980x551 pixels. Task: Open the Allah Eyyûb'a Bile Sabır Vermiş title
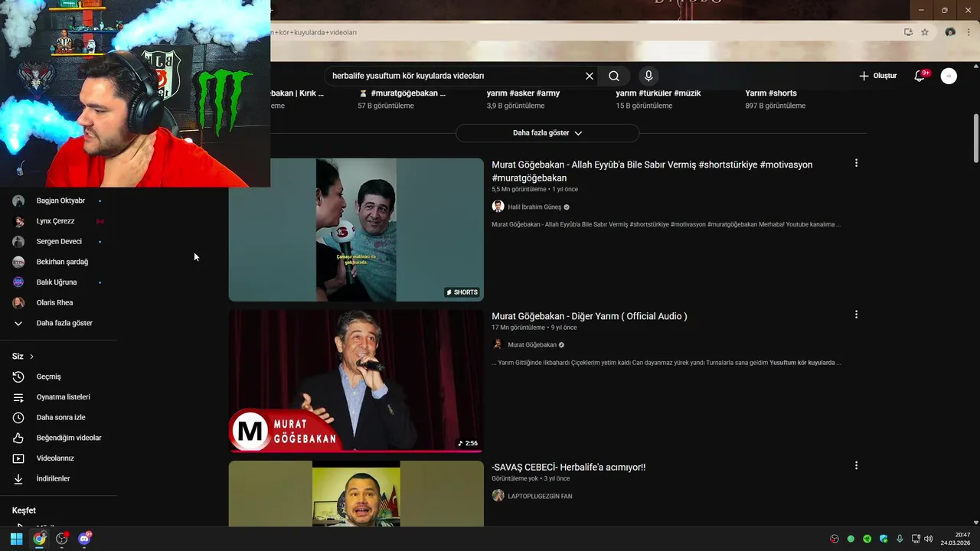point(652,171)
